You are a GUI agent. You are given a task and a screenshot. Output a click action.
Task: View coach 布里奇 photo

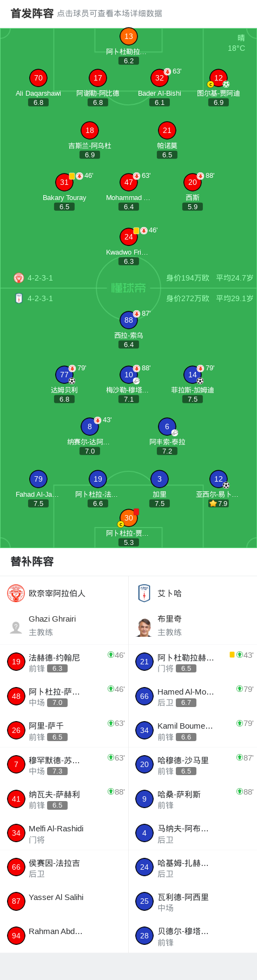[144, 627]
